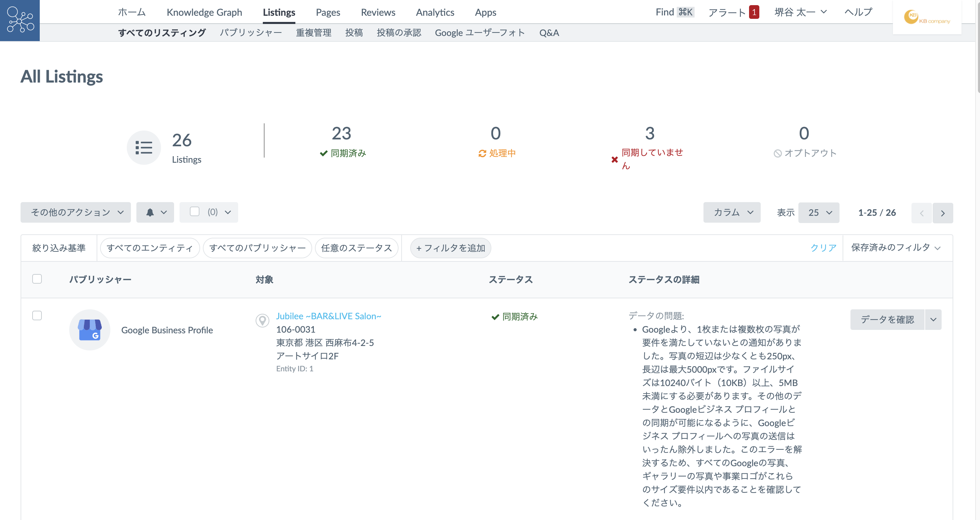The image size is (980, 520).
Task: Switch to the Reviews tab
Action: coord(378,12)
